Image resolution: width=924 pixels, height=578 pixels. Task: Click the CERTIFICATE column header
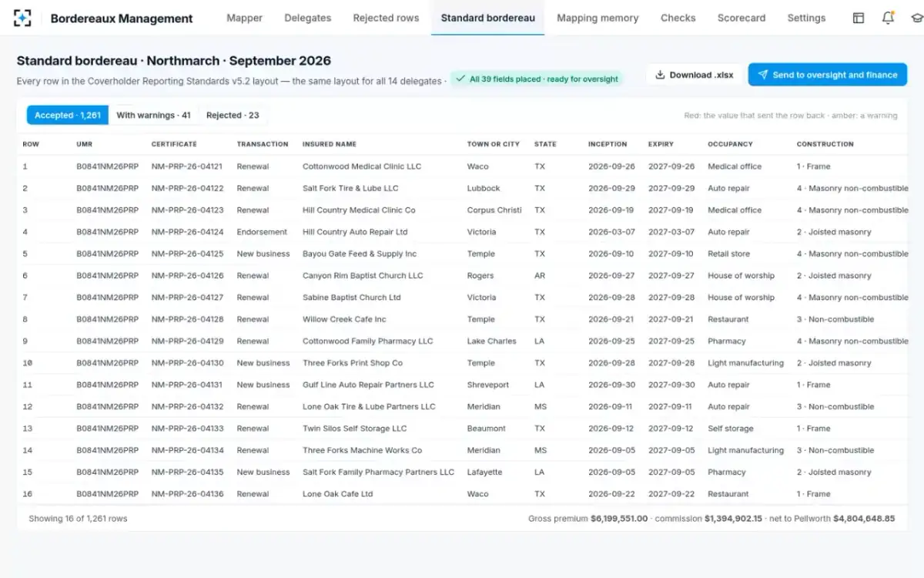click(x=174, y=144)
